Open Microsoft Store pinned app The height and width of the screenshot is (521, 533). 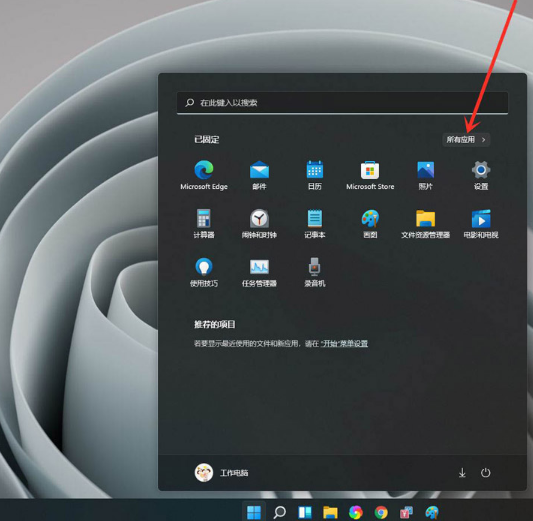pyautogui.click(x=370, y=175)
